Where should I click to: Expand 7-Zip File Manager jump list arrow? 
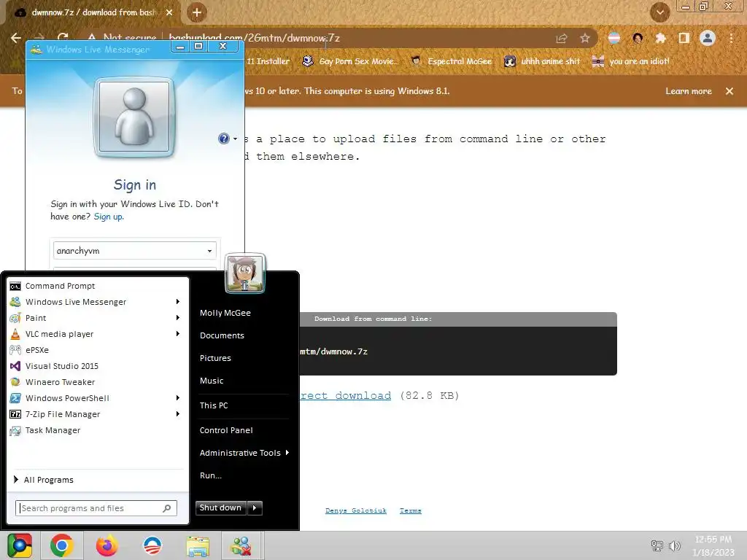178,414
